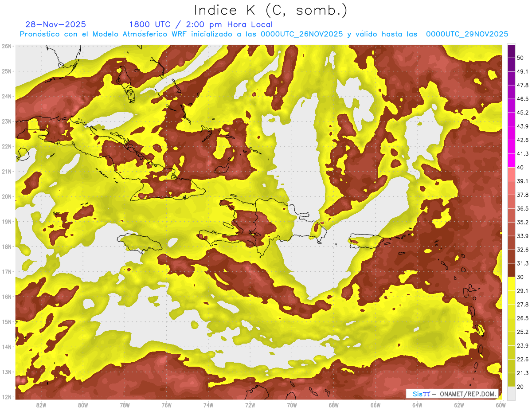The width and height of the screenshot is (532, 411).
Task: Click the '22.6' value on the color scale
Action: point(523,359)
